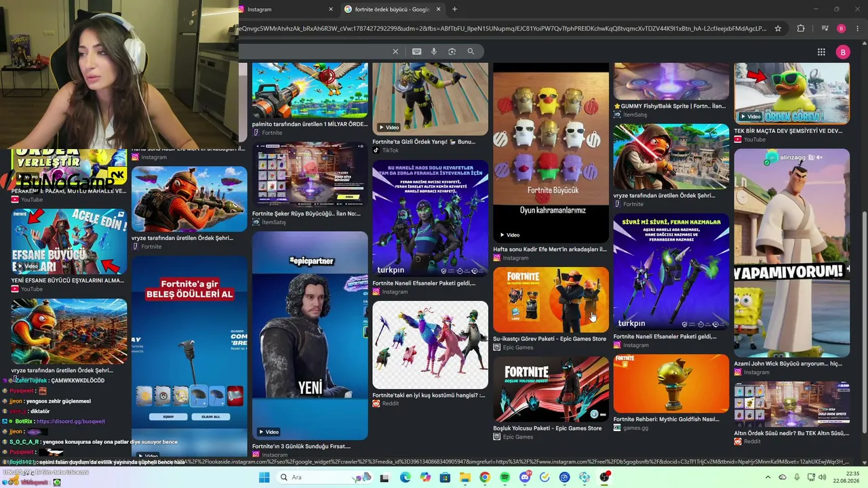Screen dimensions: 868x488
Task: Open the YAPAMIYORUM John Wick image
Action: click(791, 253)
